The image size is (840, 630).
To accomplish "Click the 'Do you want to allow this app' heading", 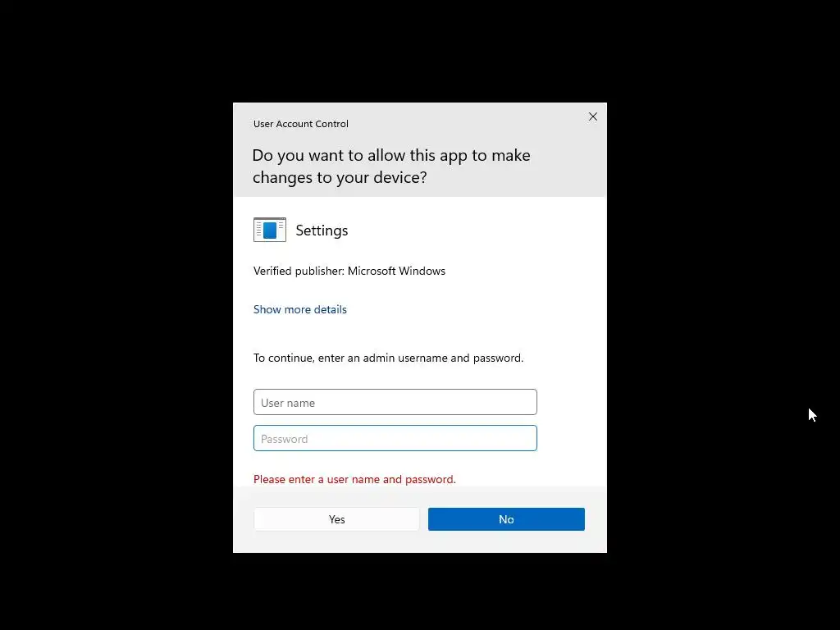I will 391,166.
